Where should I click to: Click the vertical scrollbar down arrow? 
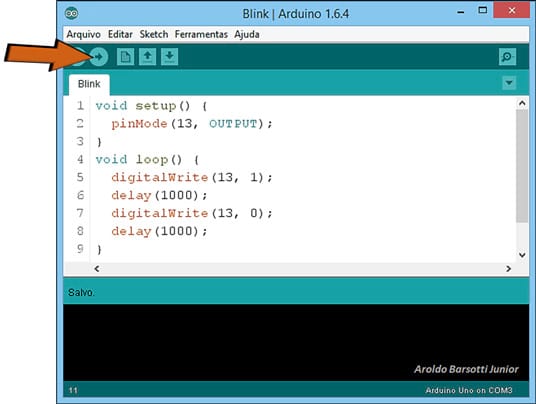[522, 255]
